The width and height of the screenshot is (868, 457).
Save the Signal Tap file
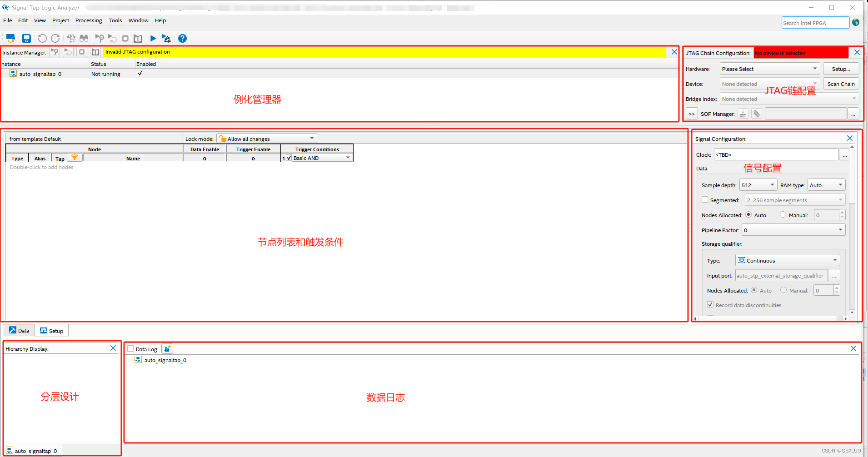pos(26,38)
